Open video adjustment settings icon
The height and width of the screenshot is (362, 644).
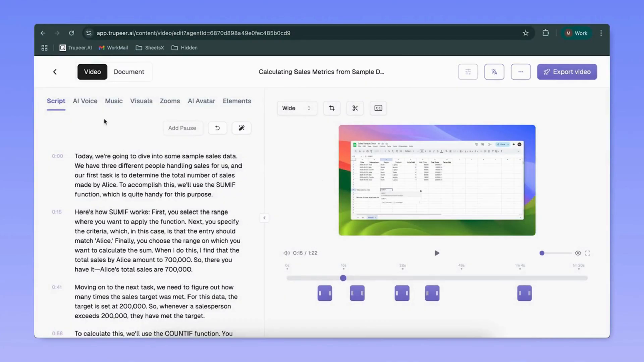pos(468,72)
